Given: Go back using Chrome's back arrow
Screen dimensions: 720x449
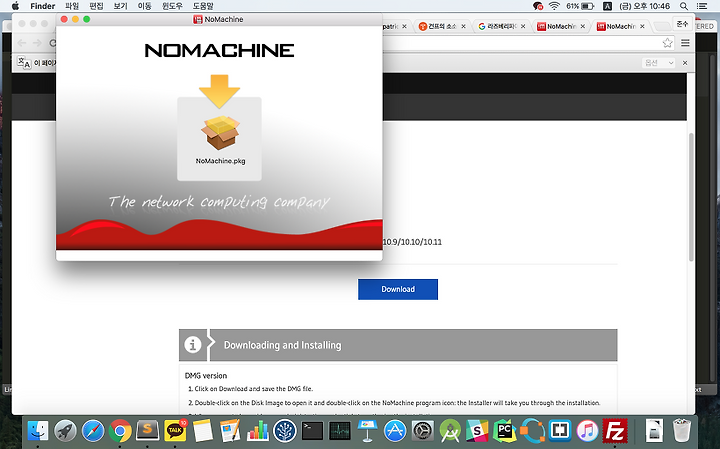Looking at the screenshot, I should pos(21,43).
